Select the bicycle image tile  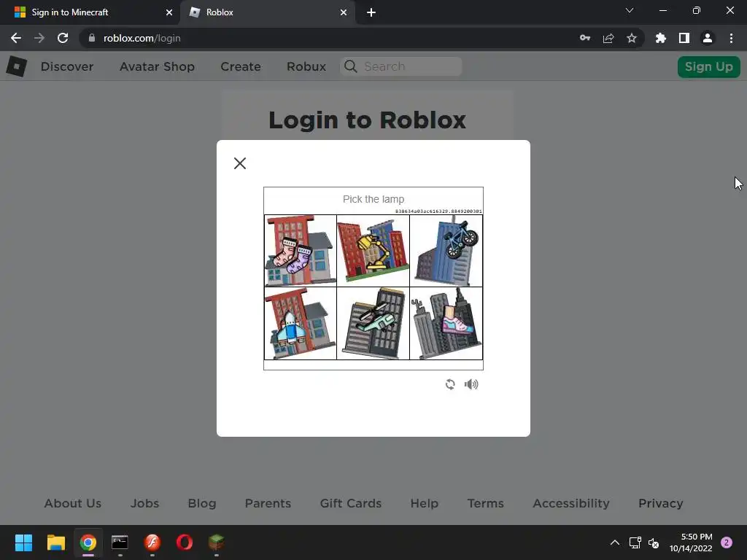tap(446, 251)
